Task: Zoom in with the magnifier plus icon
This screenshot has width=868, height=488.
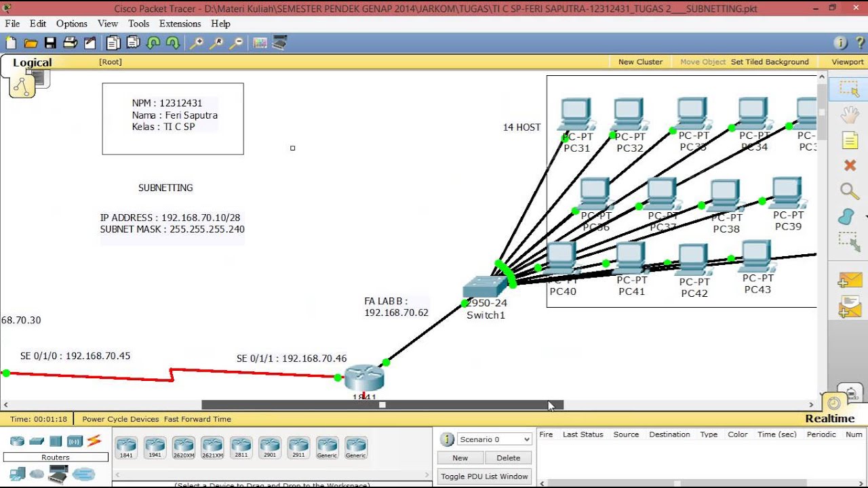Action: 197,43
